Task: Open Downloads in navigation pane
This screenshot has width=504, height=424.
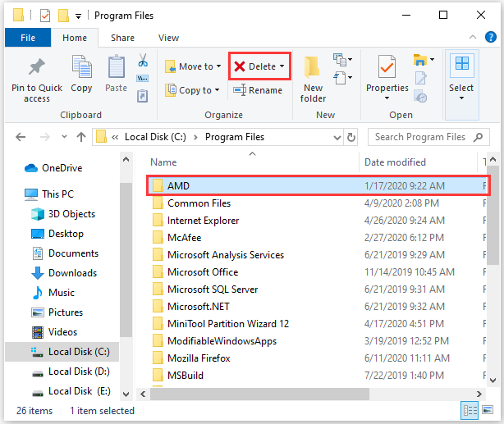Action: [64, 273]
